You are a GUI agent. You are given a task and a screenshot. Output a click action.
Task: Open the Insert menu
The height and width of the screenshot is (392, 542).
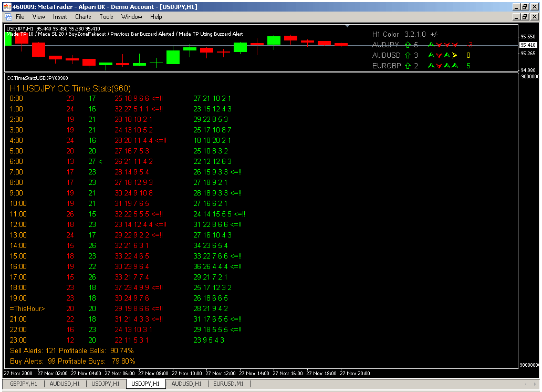[x=60, y=17]
